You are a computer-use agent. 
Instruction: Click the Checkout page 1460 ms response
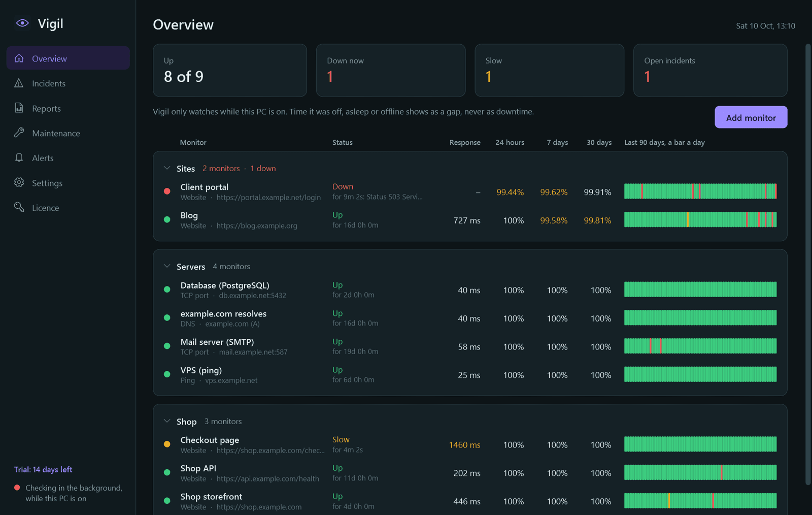coord(465,445)
